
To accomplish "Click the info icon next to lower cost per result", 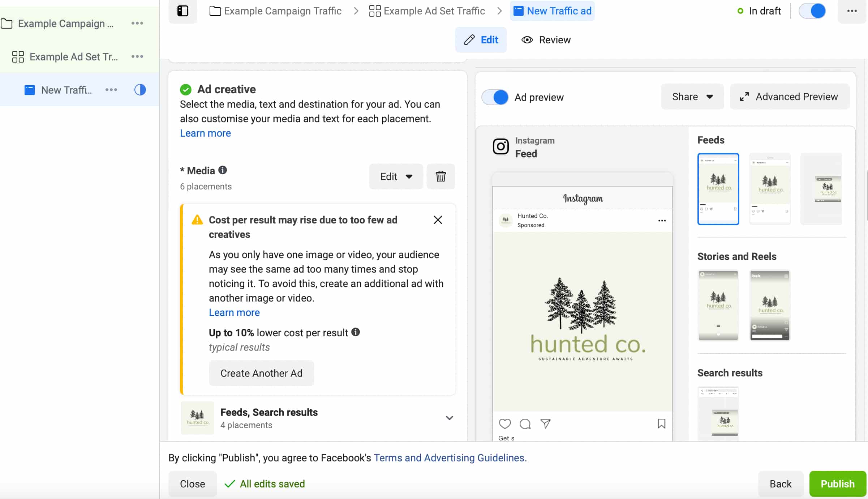I will 356,332.
